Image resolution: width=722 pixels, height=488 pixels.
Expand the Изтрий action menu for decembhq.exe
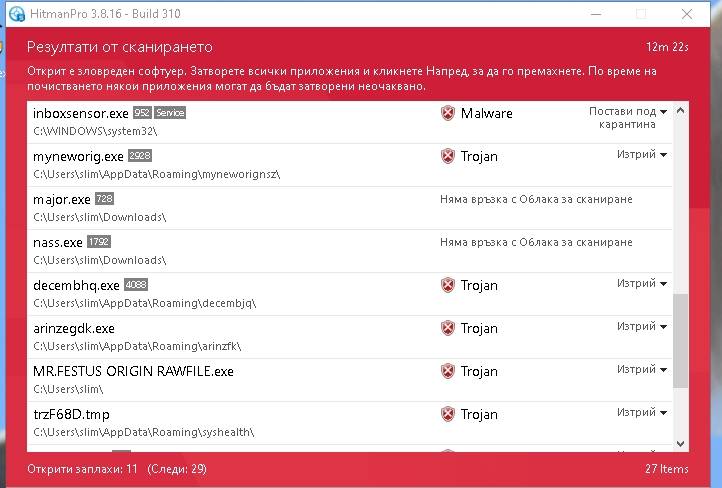point(642,283)
